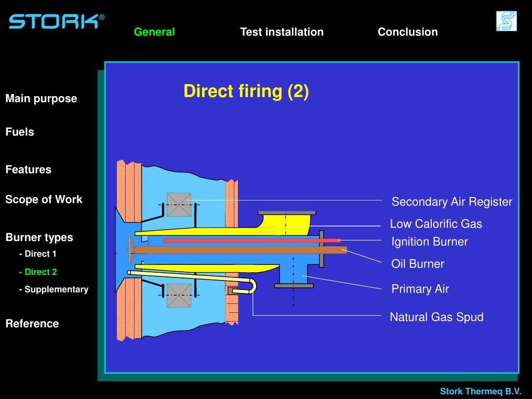Click the Ignition Burner label
Image resolution: width=532 pixels, height=399 pixels.
click(x=429, y=242)
